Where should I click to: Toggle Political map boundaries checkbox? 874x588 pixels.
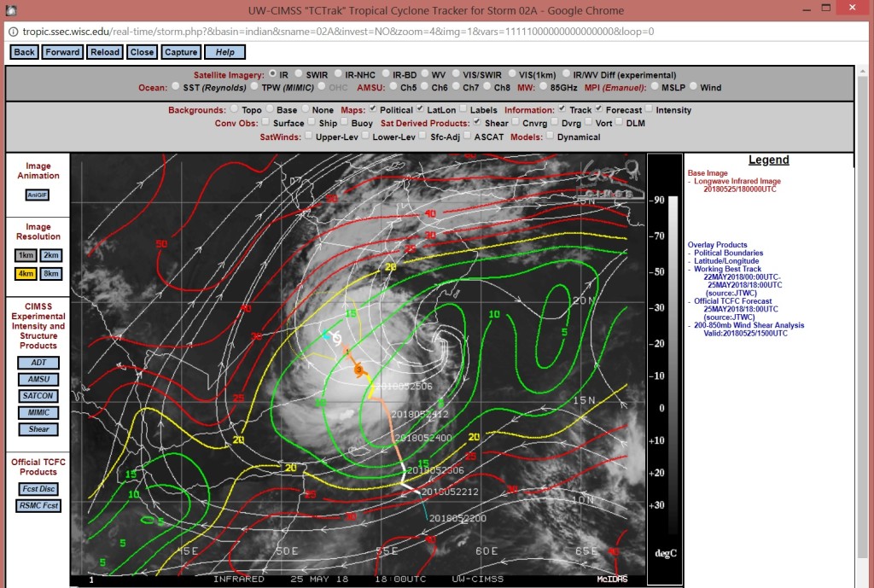[372, 108]
